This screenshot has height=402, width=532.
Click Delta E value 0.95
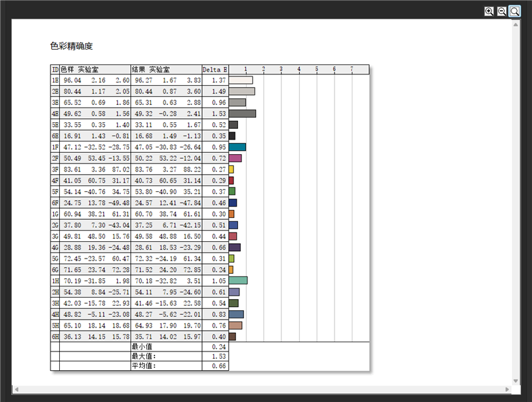pyautogui.click(x=219, y=147)
